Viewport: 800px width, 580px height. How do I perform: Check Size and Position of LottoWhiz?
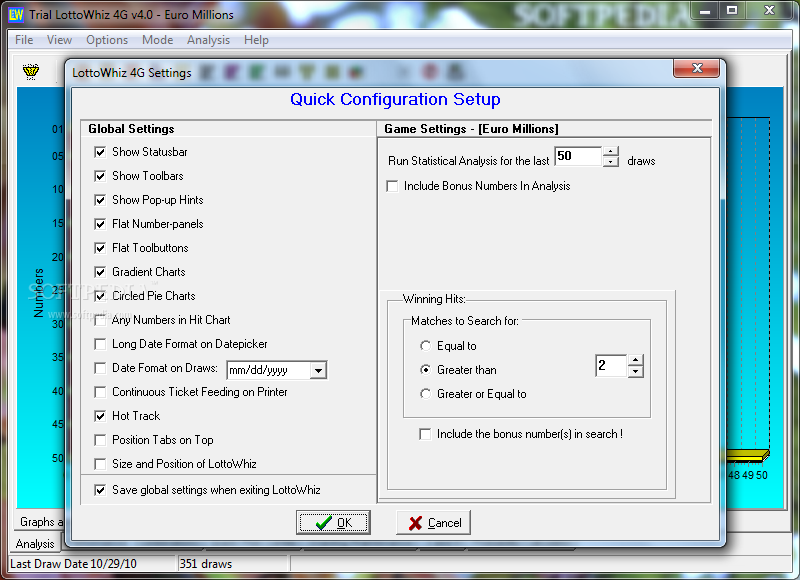coord(100,464)
